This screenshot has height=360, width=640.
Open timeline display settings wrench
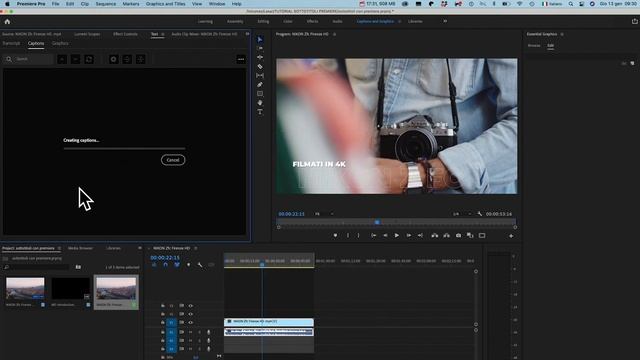tap(200, 265)
